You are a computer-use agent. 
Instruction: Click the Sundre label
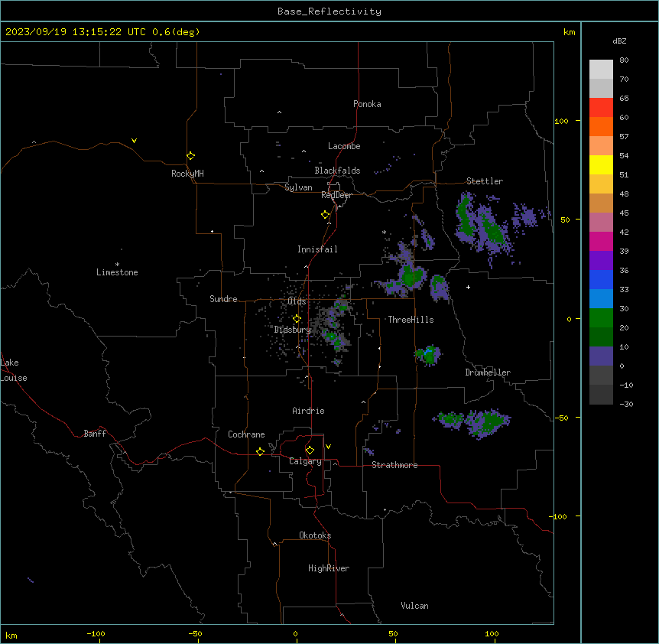(x=223, y=299)
